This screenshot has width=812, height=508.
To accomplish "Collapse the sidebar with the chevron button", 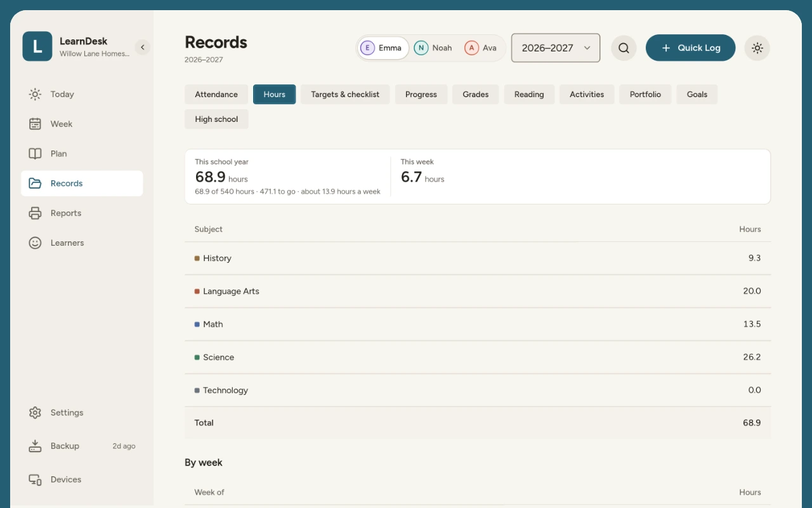I will [143, 48].
